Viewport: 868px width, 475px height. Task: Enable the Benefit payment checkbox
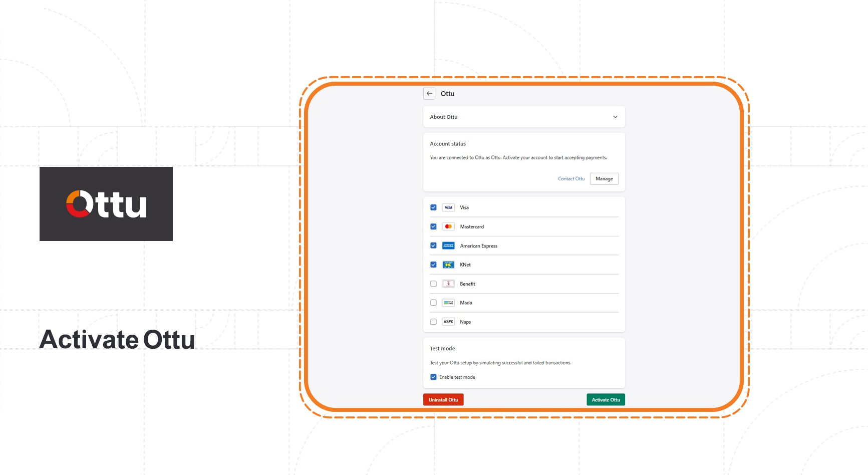433,284
